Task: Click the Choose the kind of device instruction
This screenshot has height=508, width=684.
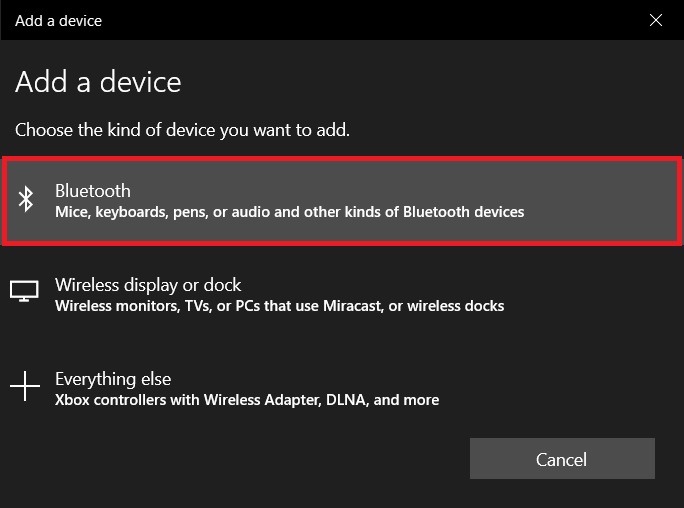Action: [182, 130]
